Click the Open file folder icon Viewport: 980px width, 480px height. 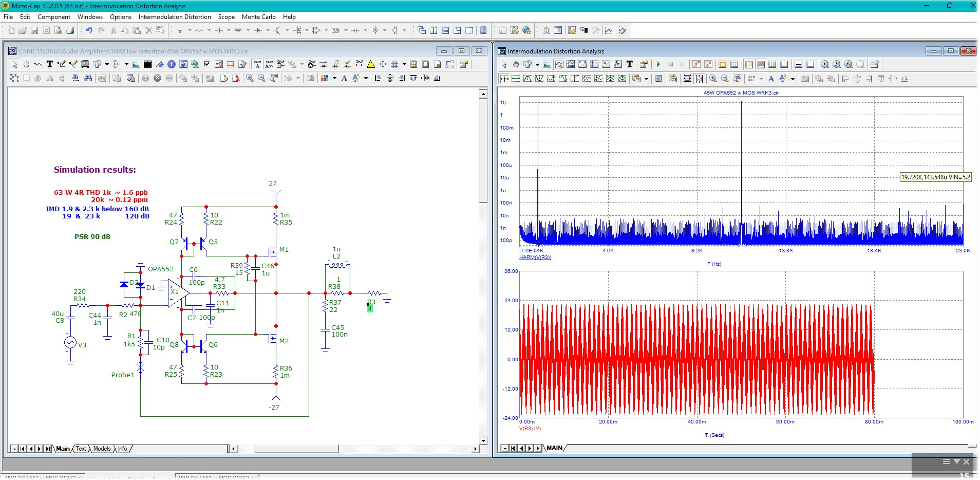23,30
